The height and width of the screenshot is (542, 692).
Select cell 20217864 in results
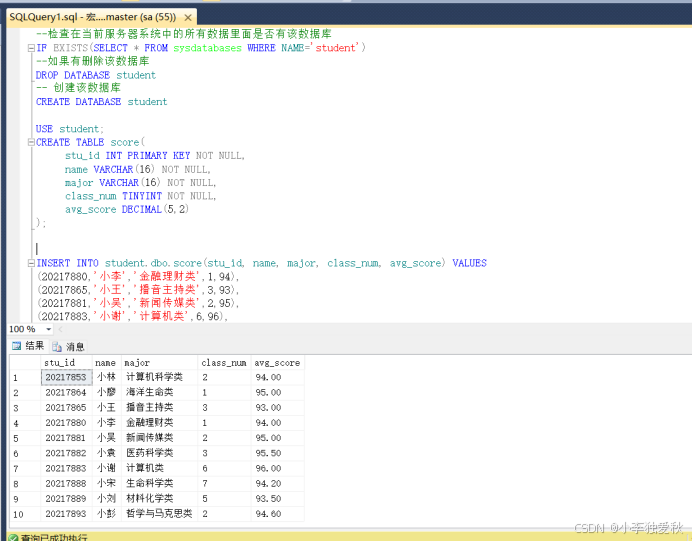(x=66, y=392)
